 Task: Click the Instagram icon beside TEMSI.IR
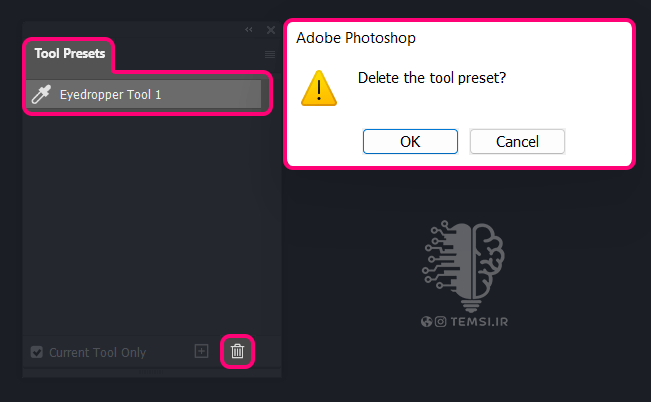pyautogui.click(x=441, y=321)
